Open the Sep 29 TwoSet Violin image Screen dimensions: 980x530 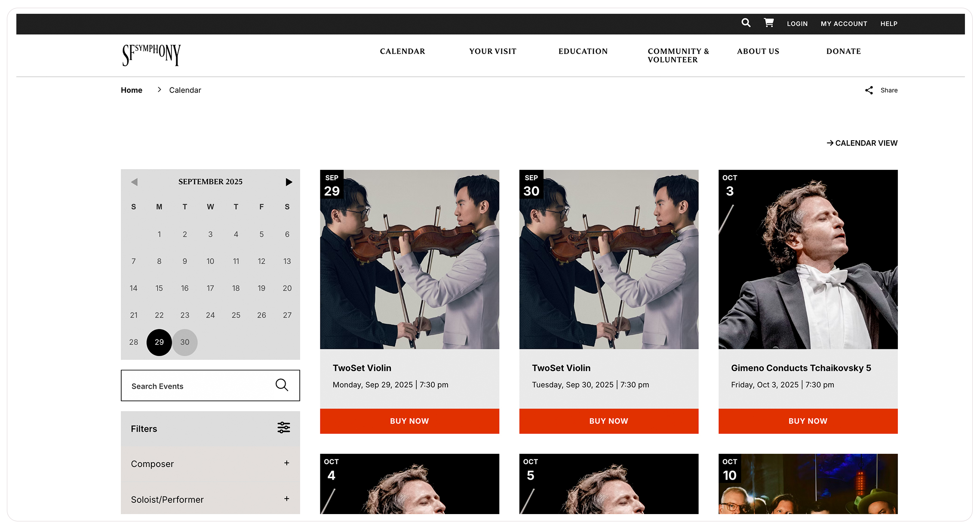[x=409, y=259]
